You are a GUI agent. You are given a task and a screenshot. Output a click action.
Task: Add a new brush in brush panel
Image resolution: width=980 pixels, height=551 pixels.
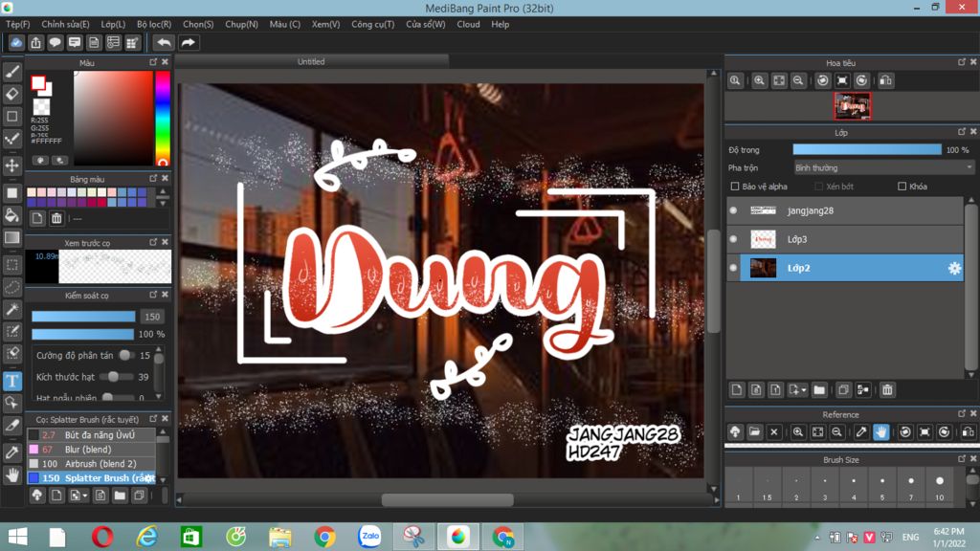(x=56, y=496)
